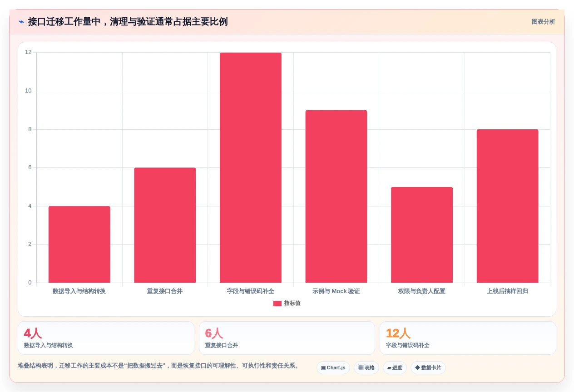Click the y-axis value 8
574x392 pixels.
[x=30, y=129]
